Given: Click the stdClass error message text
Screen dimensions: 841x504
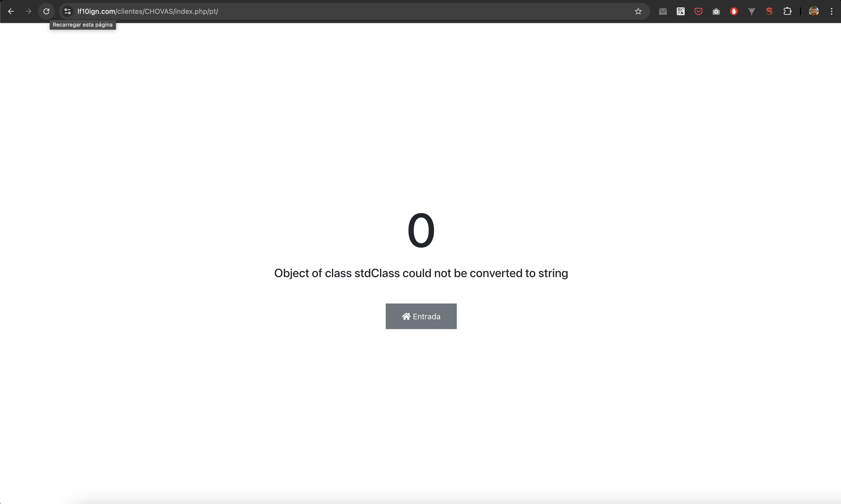Looking at the screenshot, I should (x=421, y=273).
